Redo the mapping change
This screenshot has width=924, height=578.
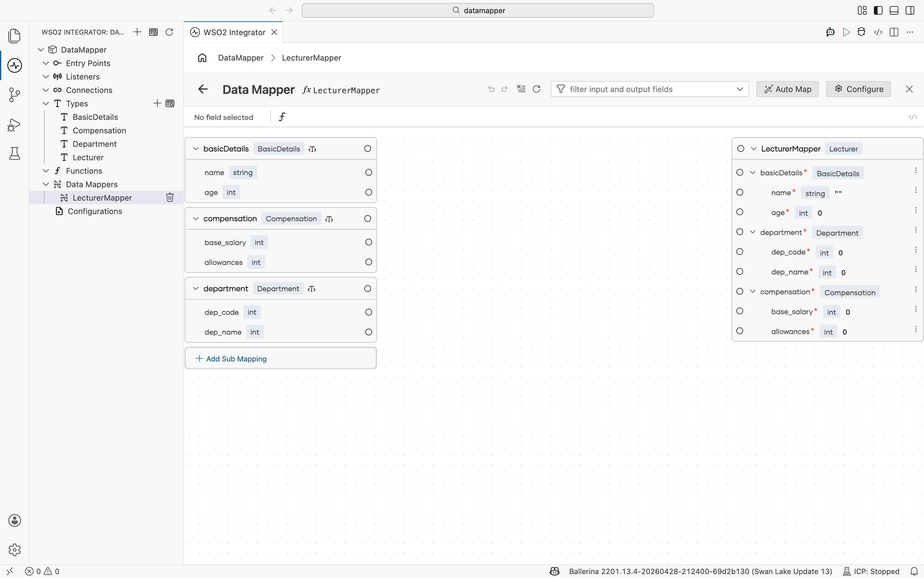(504, 89)
